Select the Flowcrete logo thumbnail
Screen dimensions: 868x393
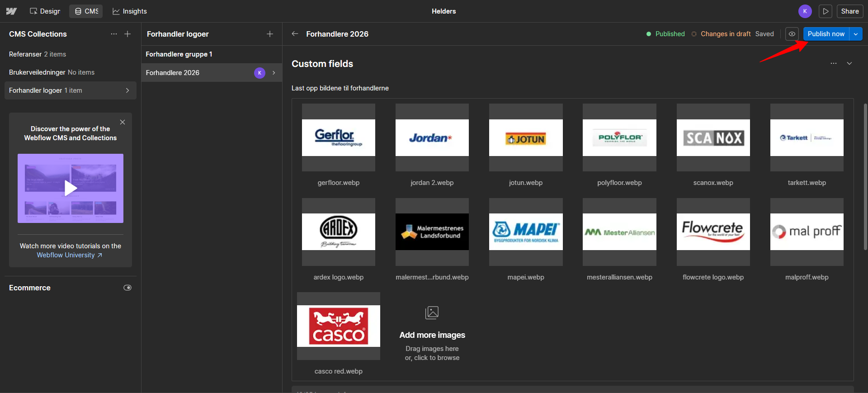click(x=713, y=232)
